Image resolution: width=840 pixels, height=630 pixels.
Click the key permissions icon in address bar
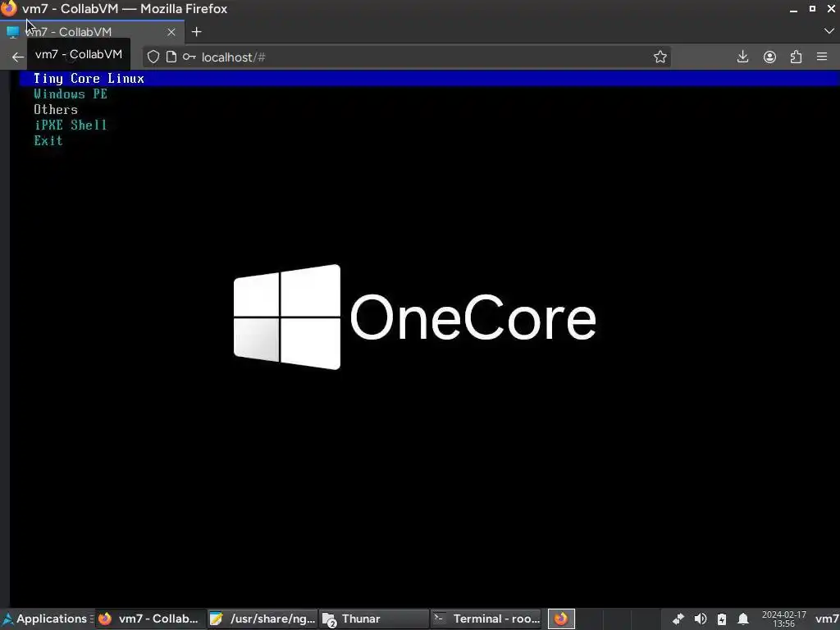[x=189, y=57]
